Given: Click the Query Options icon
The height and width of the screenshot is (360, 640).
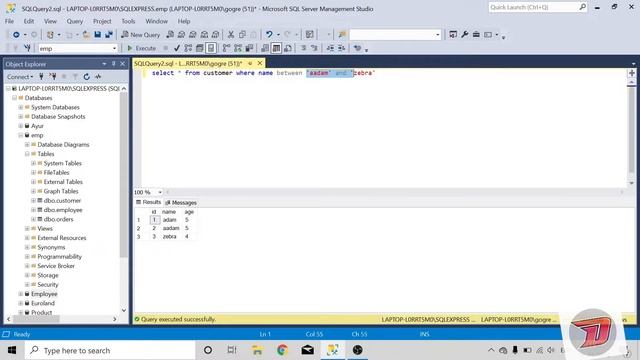Looking at the screenshot, I should (x=200, y=48).
